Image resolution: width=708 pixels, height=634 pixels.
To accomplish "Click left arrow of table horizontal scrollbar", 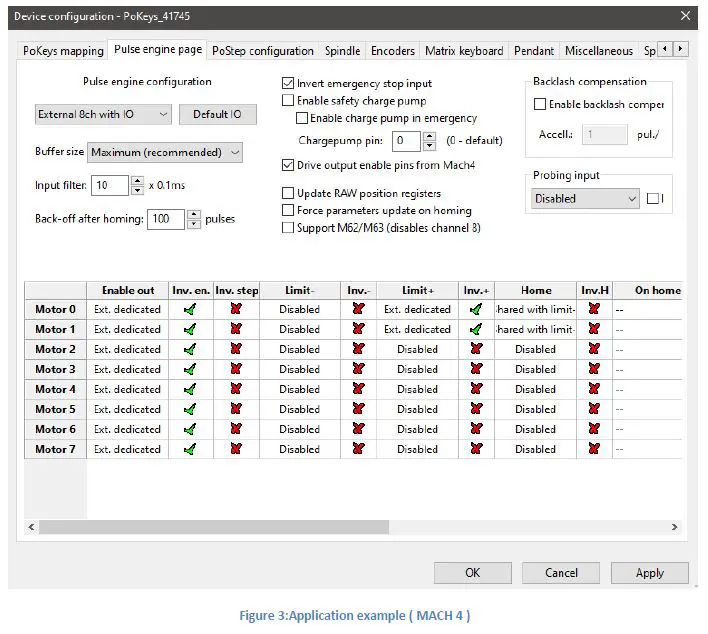I will pyautogui.click(x=31, y=527).
